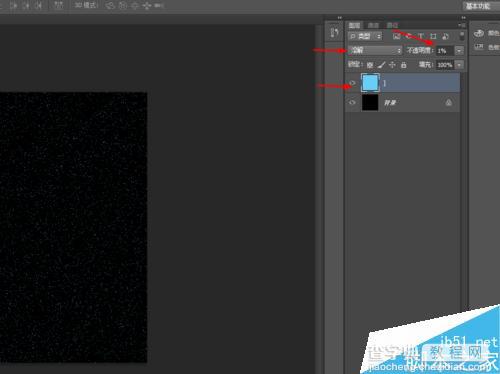Select the 3D pan object icon
Screen dimensions: 500x374
tap(135, 6)
